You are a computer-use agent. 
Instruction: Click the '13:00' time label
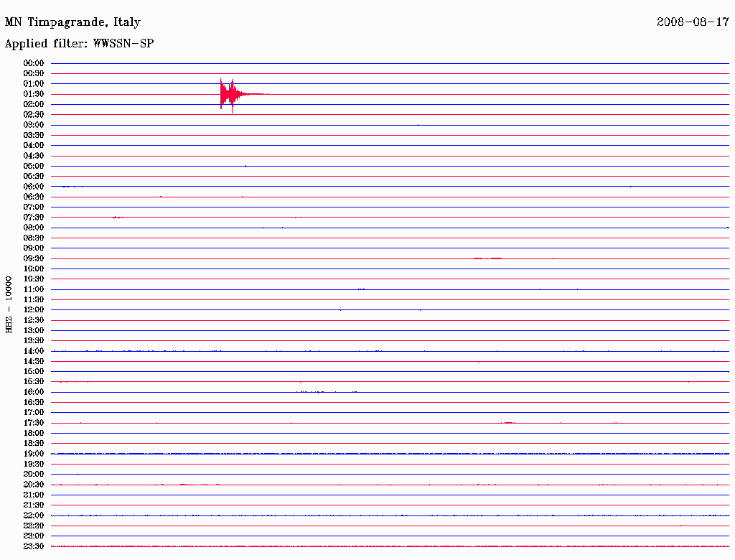click(x=34, y=331)
